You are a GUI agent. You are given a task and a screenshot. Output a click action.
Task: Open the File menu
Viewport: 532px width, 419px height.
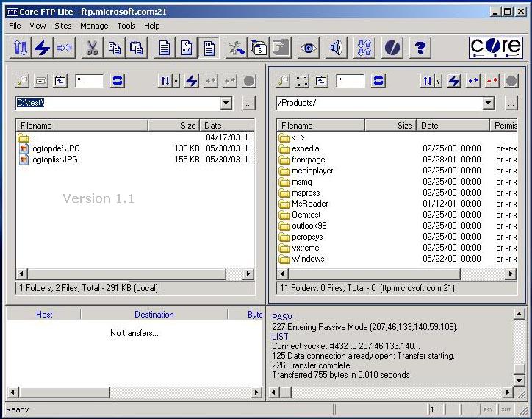[x=15, y=26]
